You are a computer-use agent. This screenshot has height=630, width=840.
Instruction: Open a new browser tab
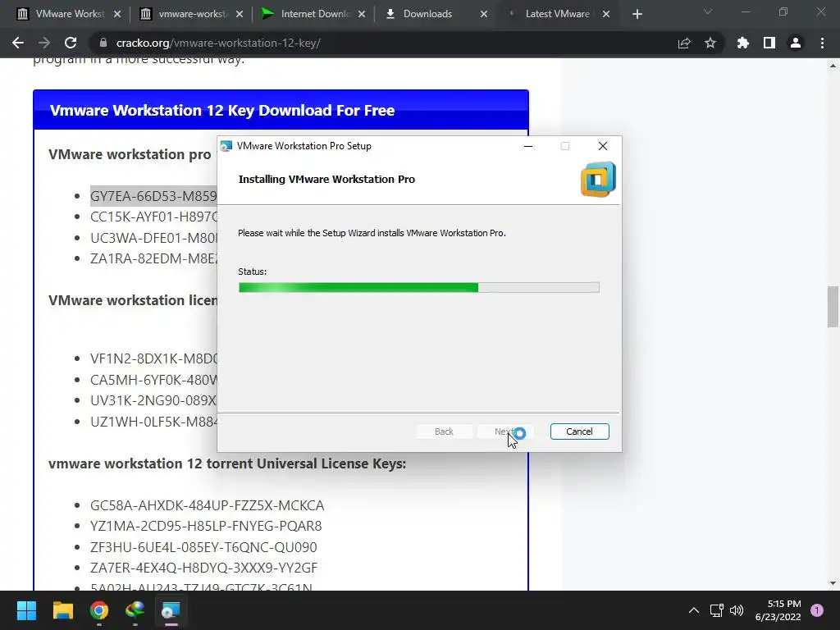pyautogui.click(x=637, y=14)
